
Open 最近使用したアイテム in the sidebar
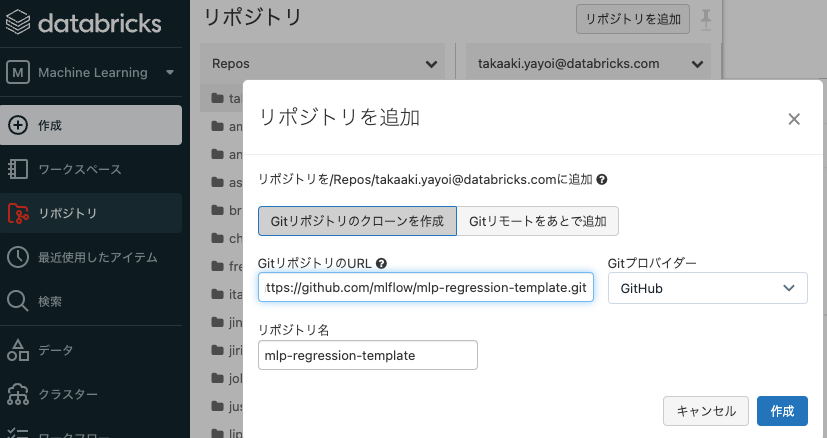tap(91, 257)
